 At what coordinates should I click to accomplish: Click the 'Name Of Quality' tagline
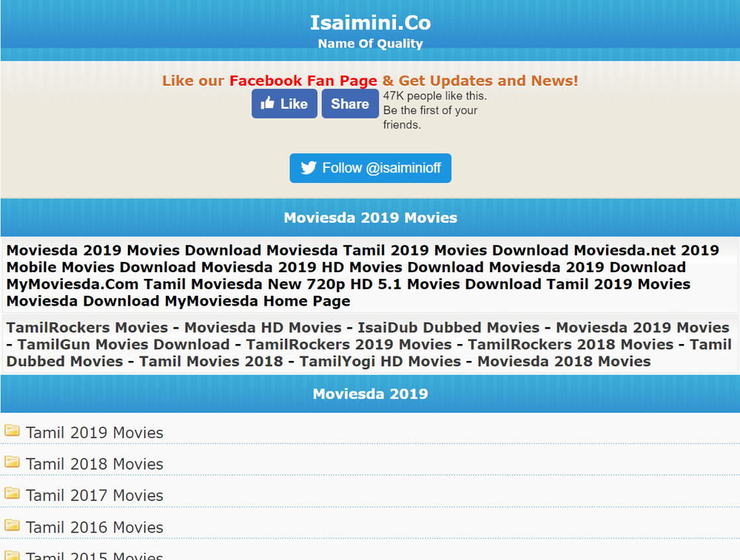click(371, 44)
